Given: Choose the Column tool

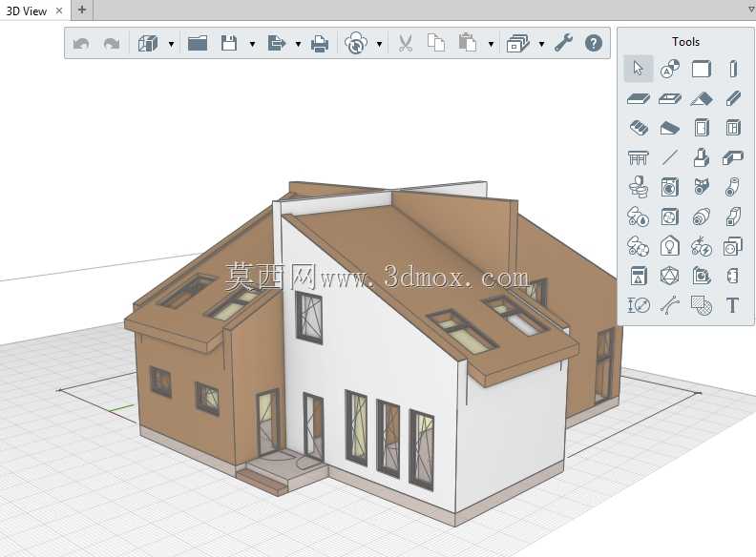Looking at the screenshot, I should [x=733, y=69].
